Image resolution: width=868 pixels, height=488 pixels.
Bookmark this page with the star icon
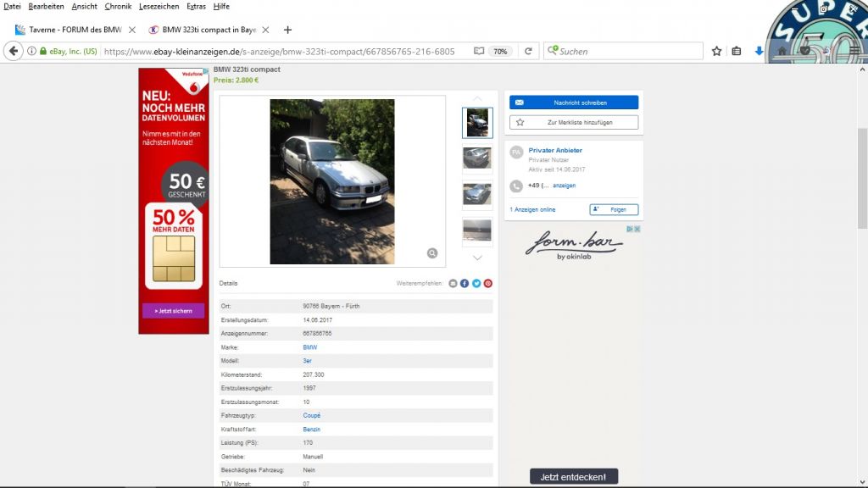pyautogui.click(x=716, y=51)
